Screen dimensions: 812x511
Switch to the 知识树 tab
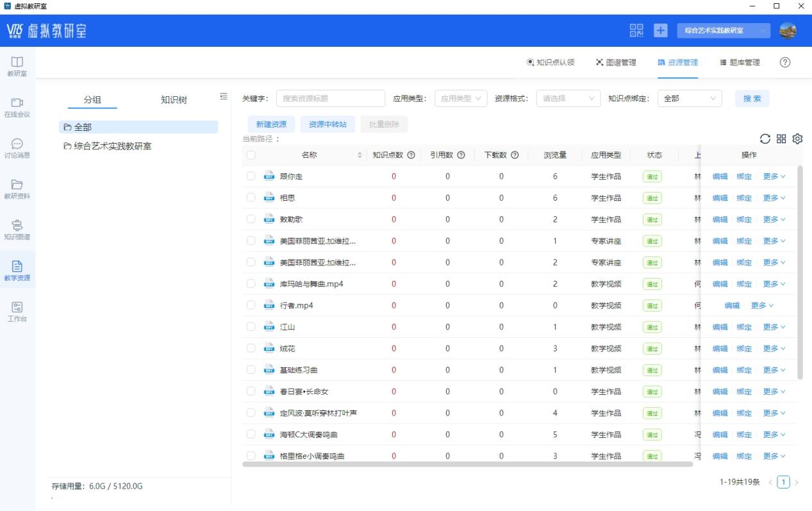point(174,99)
